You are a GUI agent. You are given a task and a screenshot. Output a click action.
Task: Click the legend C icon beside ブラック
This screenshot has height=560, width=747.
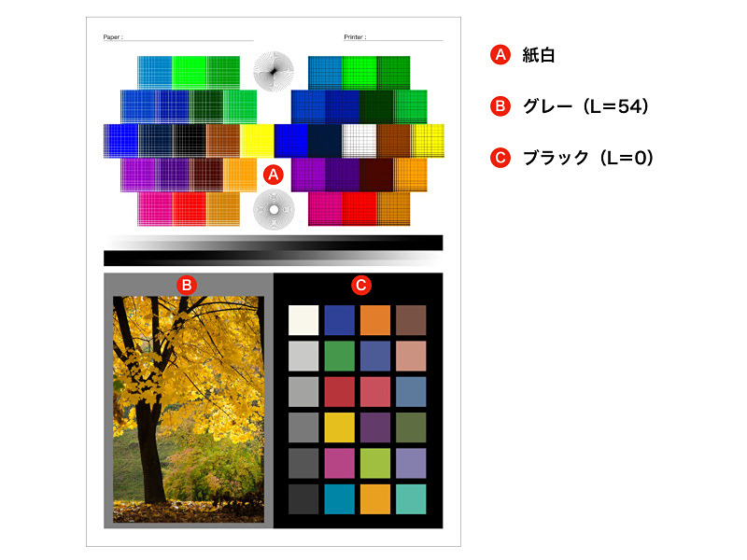coord(500,158)
